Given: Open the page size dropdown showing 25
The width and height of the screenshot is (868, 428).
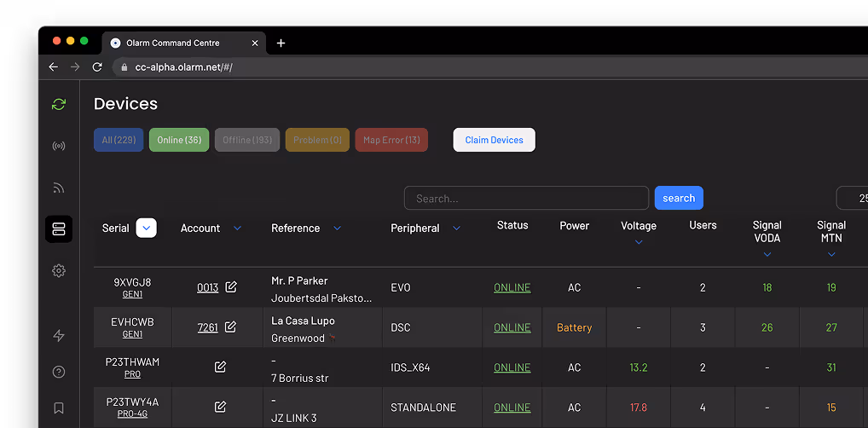Looking at the screenshot, I should point(852,198).
